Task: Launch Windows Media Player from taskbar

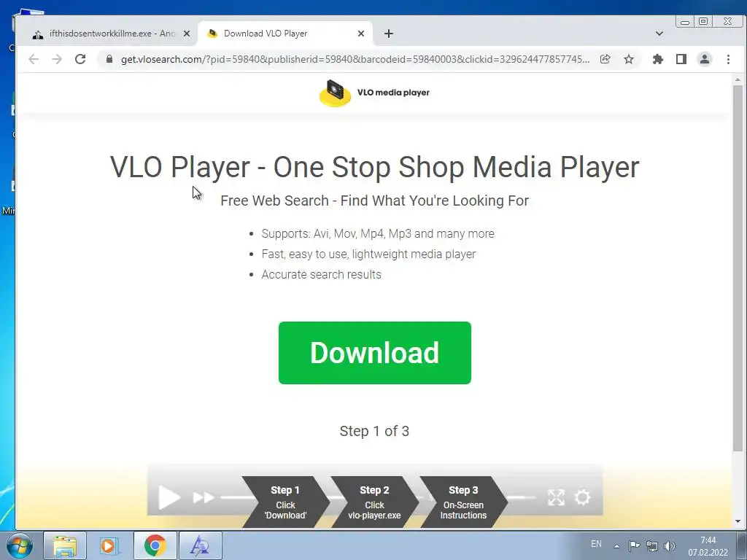Action: [109, 545]
